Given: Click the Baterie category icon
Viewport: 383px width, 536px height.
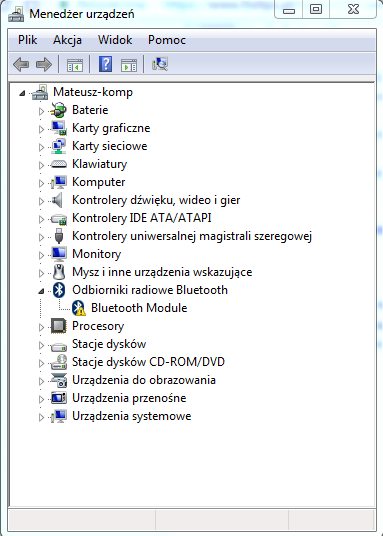Looking at the screenshot, I should tap(58, 110).
